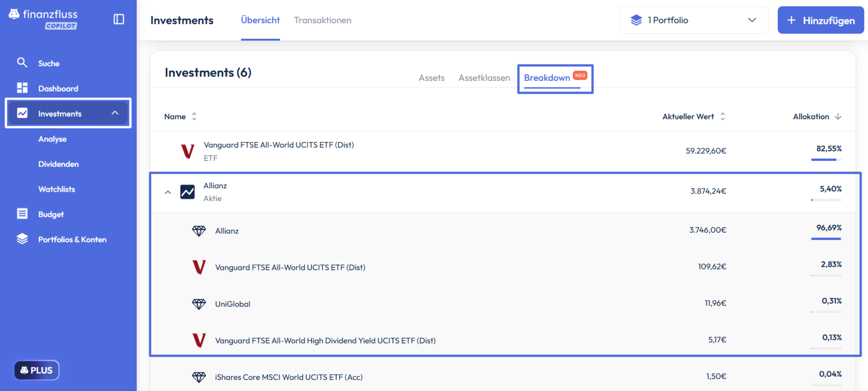Screen dimensions: 868x391
Task: Open the PLUS upgrade button
Action: (37, 370)
